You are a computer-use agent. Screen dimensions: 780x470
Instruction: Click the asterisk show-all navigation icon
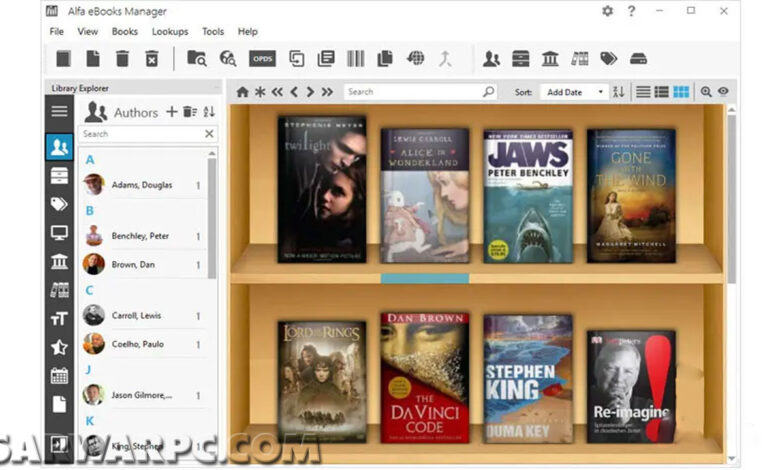pos(260,92)
